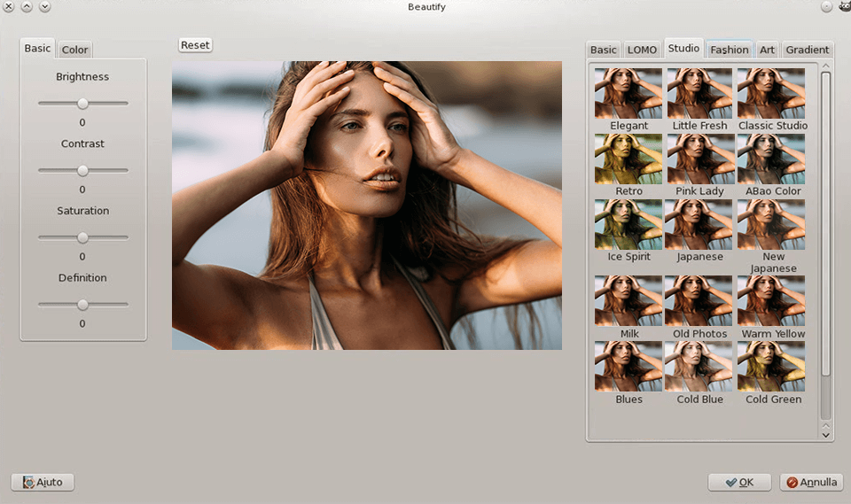The height and width of the screenshot is (504, 851).
Task: Click the OK button
Action: [x=739, y=482]
